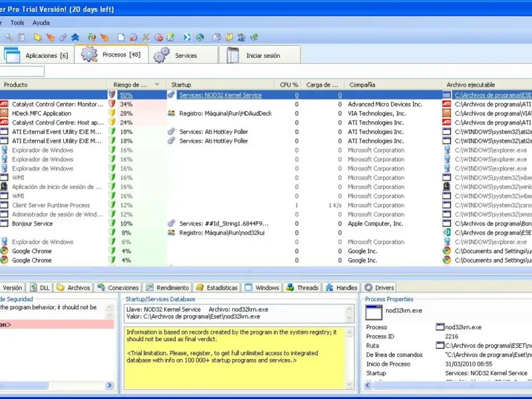The image size is (532, 399).
Task: Click the green arrows icon after ABC
Action: click(x=254, y=37)
